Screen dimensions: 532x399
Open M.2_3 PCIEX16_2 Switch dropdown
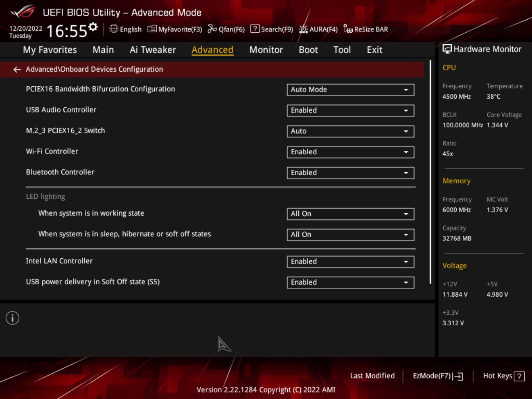click(x=350, y=131)
